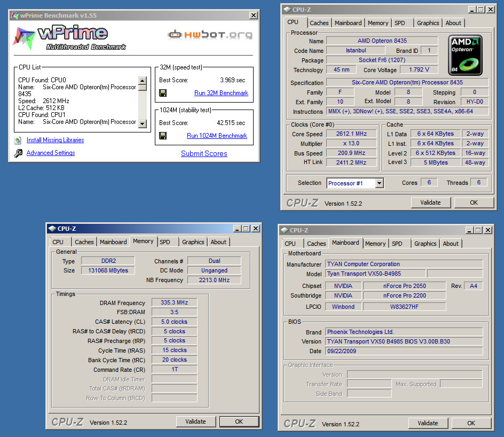Click OK in the CPU-Z Mainboard window
This screenshot has height=437, width=504.
point(471,423)
